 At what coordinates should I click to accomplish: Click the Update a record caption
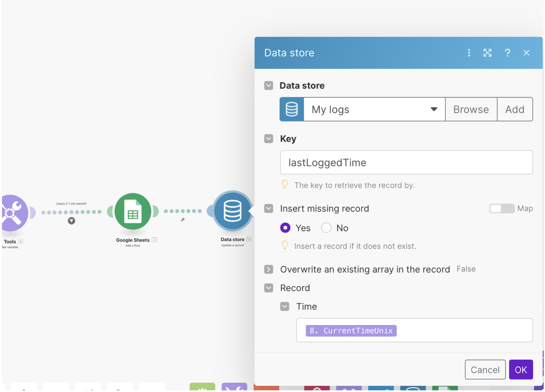coord(233,245)
